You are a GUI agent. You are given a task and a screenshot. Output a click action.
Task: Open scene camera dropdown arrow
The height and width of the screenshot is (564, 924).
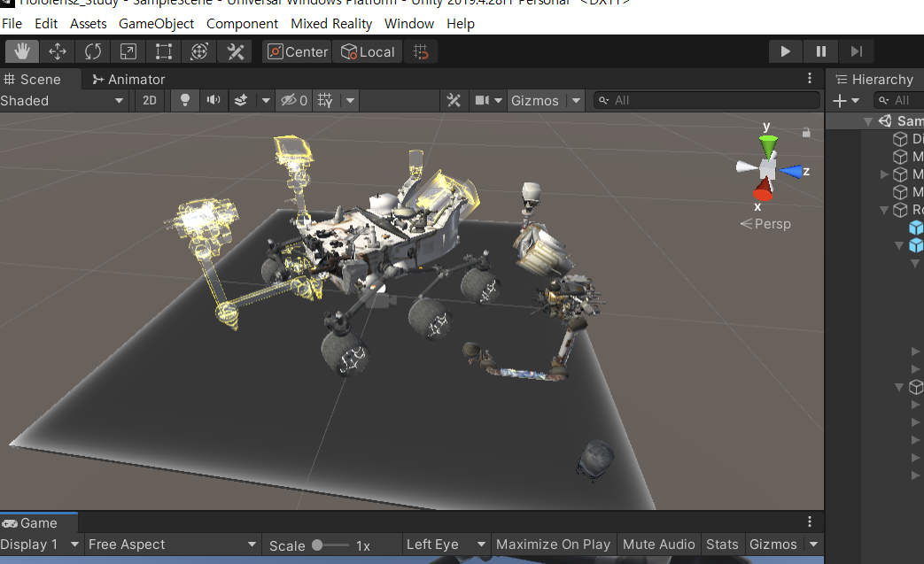pyautogui.click(x=499, y=101)
